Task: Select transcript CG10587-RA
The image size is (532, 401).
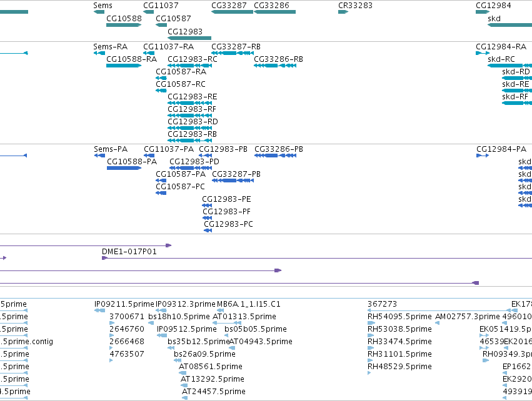Action: pyautogui.click(x=181, y=72)
